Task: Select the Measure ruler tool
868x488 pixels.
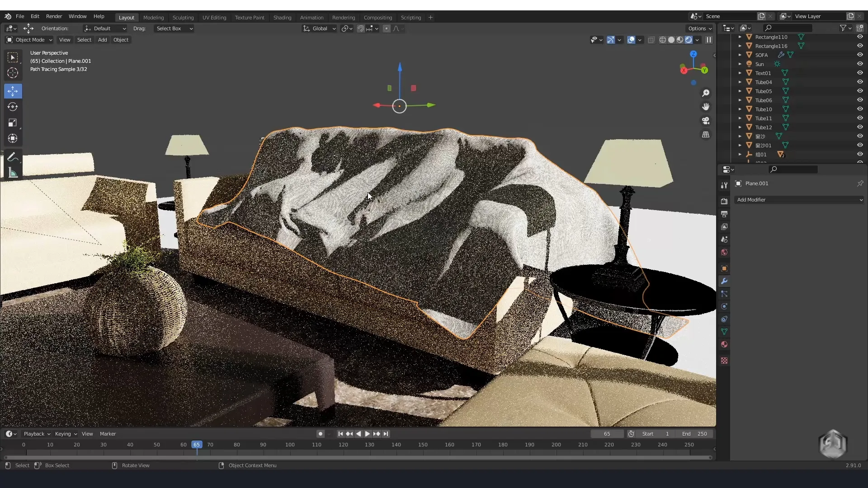Action: coord(13,173)
